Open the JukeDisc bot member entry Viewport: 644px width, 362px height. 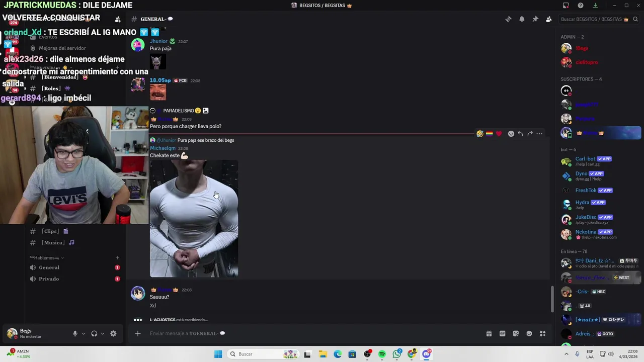tap(600, 219)
